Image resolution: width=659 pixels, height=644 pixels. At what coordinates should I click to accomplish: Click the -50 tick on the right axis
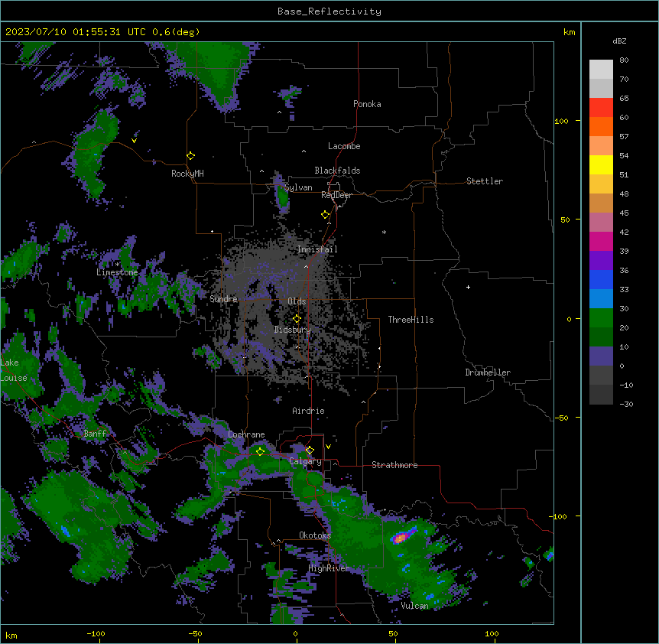point(561,418)
